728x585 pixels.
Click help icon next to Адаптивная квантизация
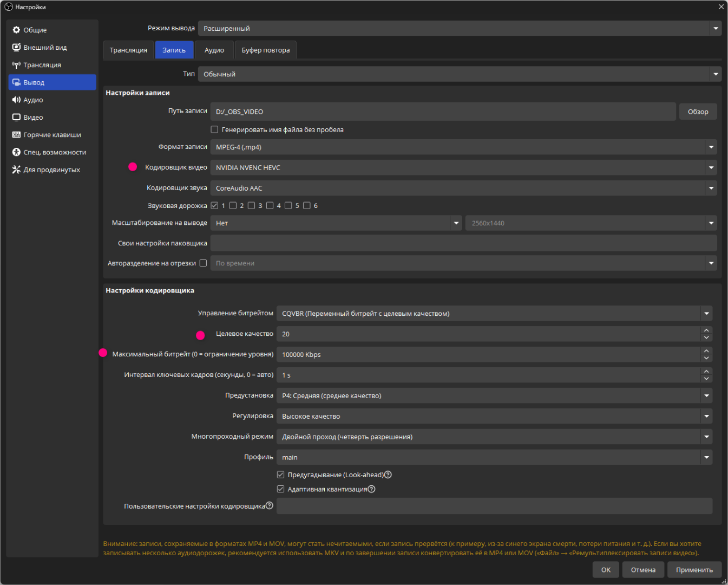coord(371,489)
